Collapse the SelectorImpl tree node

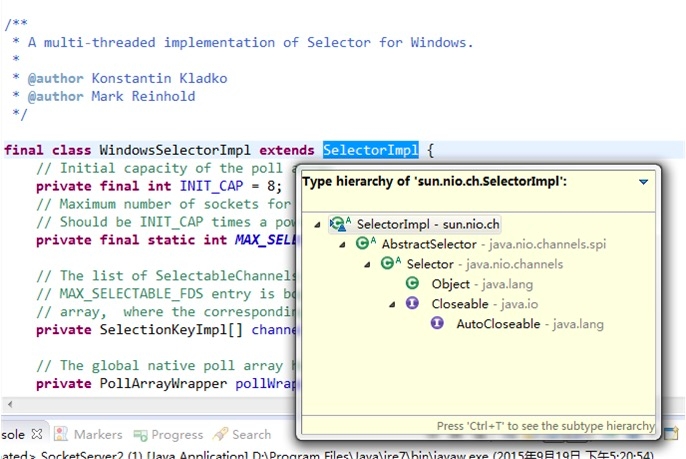pyautogui.click(x=318, y=225)
